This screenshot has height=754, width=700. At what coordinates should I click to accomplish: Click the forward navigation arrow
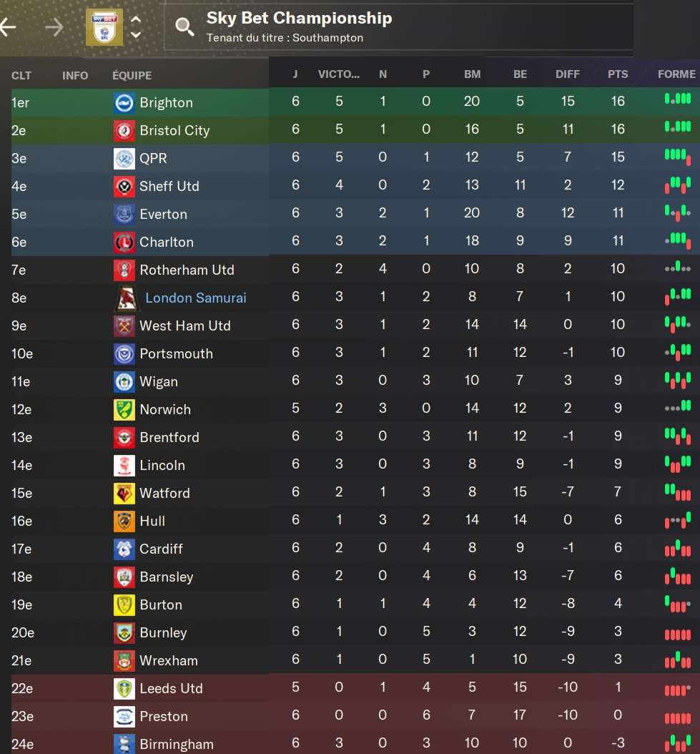tap(54, 27)
